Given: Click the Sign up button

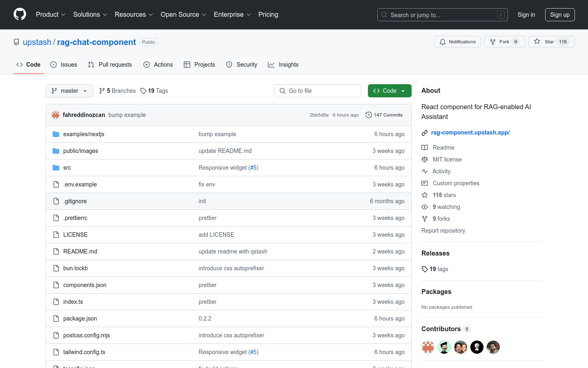Looking at the screenshot, I should [560, 14].
